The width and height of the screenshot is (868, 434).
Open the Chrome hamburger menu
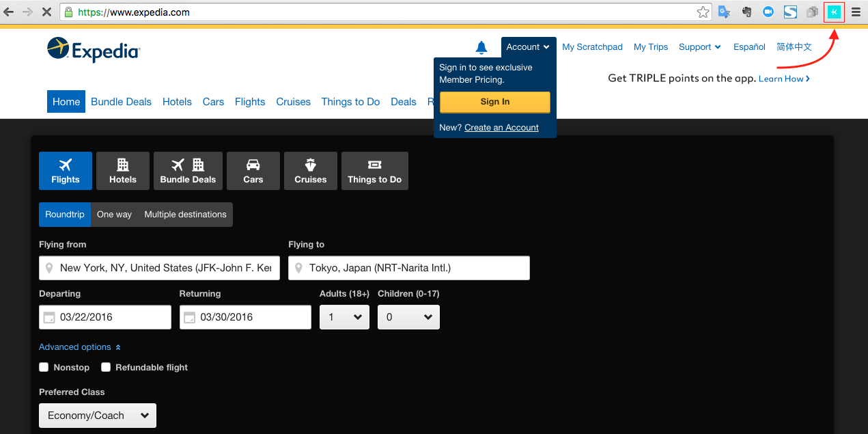pyautogui.click(x=856, y=12)
